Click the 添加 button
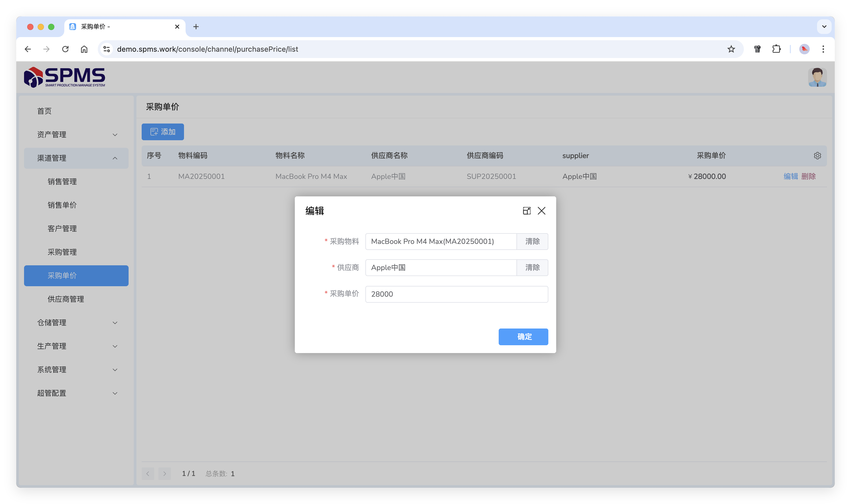Viewport: 851px width, 504px height. coord(163,132)
